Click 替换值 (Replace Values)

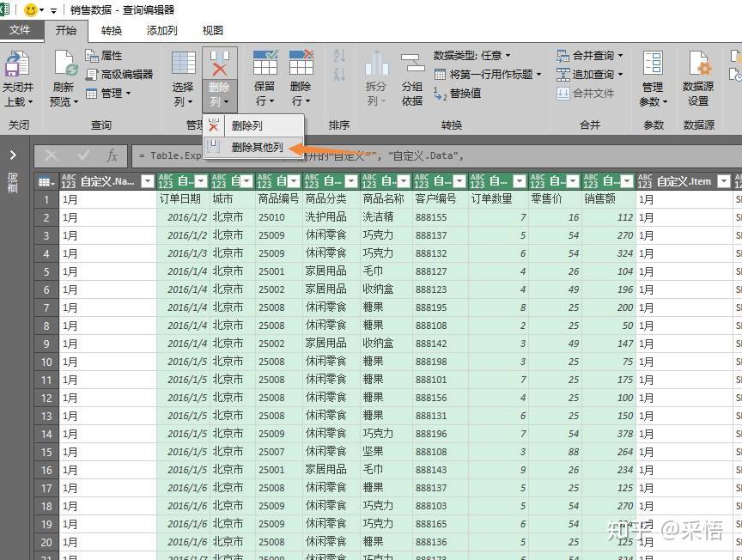point(457,94)
